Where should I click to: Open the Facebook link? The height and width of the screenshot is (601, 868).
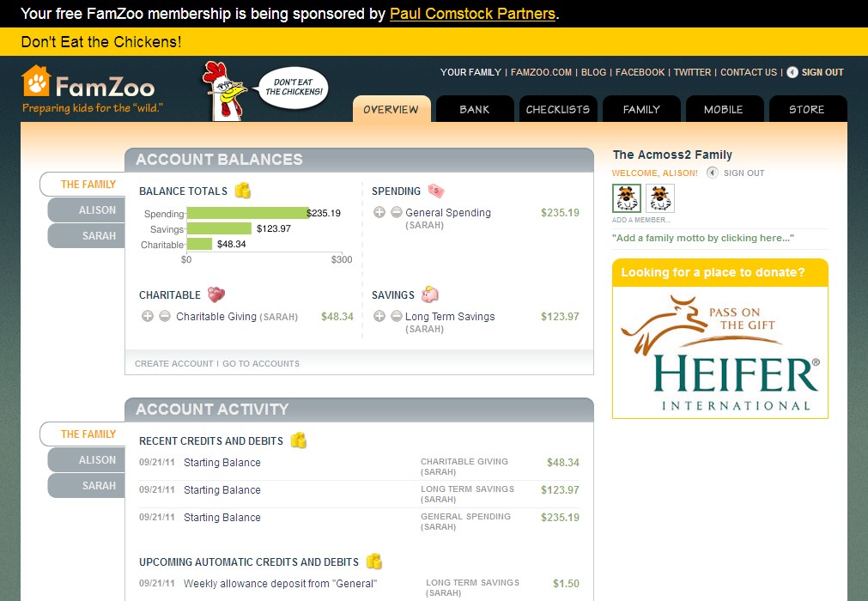tap(640, 72)
